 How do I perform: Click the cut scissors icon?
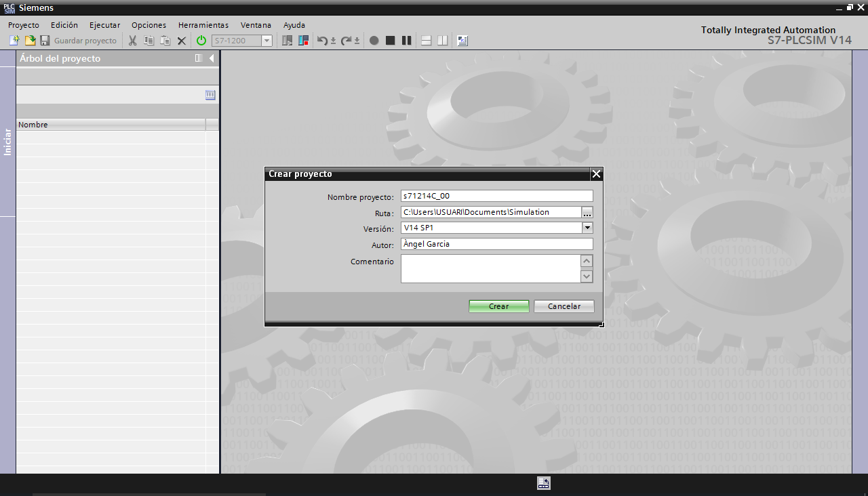click(x=133, y=41)
